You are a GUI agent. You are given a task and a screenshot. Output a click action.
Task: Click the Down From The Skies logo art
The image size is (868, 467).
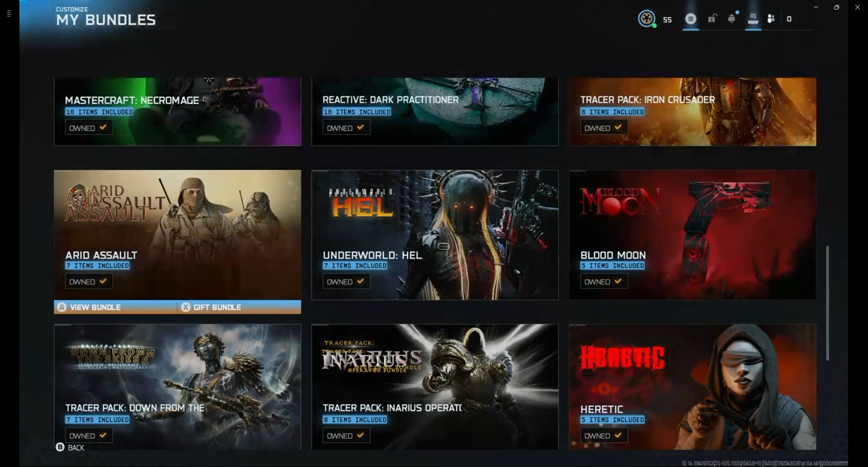(x=113, y=357)
